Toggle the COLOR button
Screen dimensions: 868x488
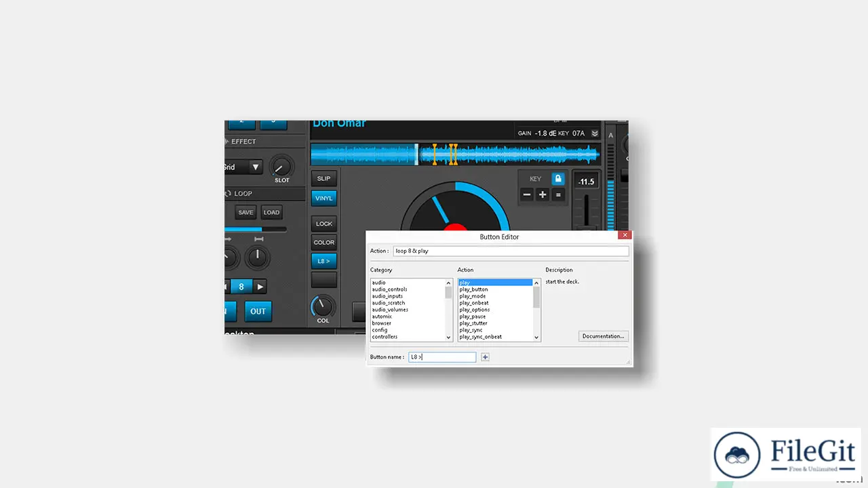click(324, 243)
